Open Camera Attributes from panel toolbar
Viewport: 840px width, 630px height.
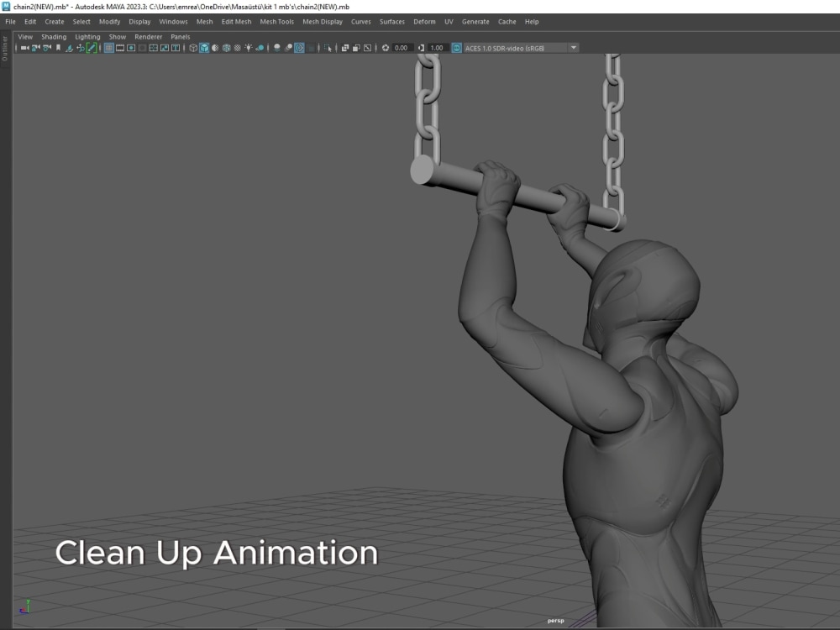(x=46, y=48)
